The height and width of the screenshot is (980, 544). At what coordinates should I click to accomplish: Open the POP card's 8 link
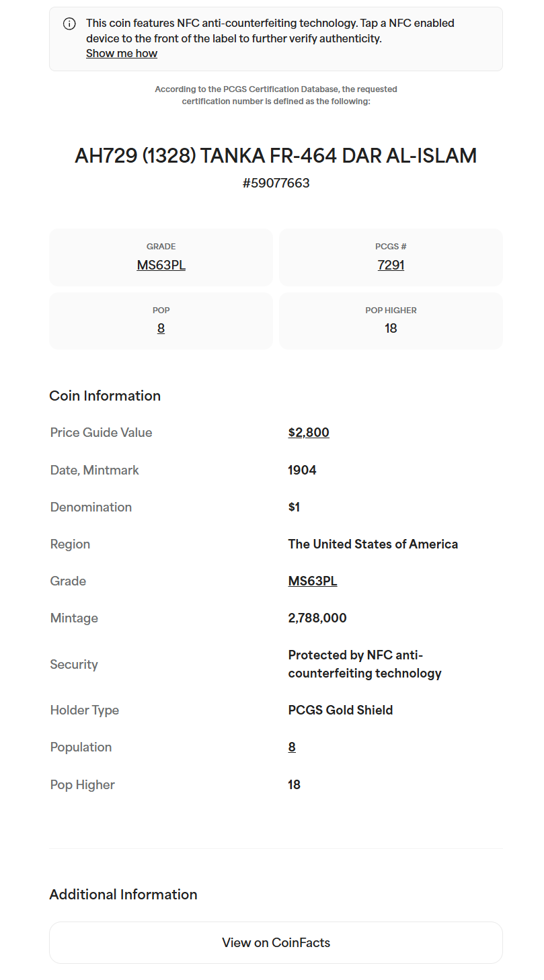pyautogui.click(x=161, y=328)
